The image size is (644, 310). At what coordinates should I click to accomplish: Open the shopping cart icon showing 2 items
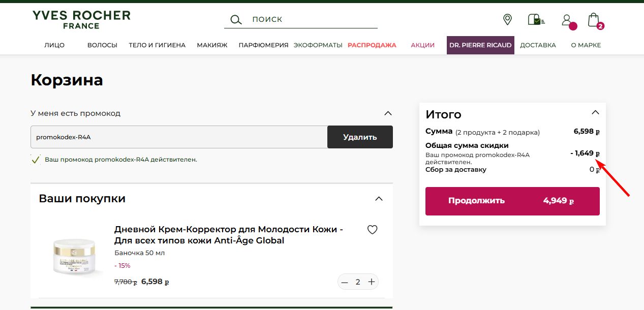593,19
